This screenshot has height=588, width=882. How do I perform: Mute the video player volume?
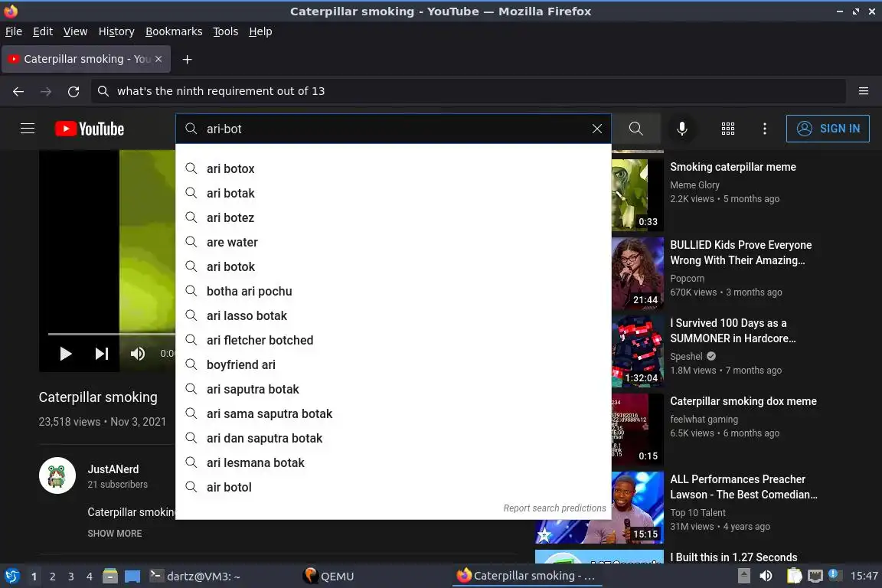click(x=138, y=354)
